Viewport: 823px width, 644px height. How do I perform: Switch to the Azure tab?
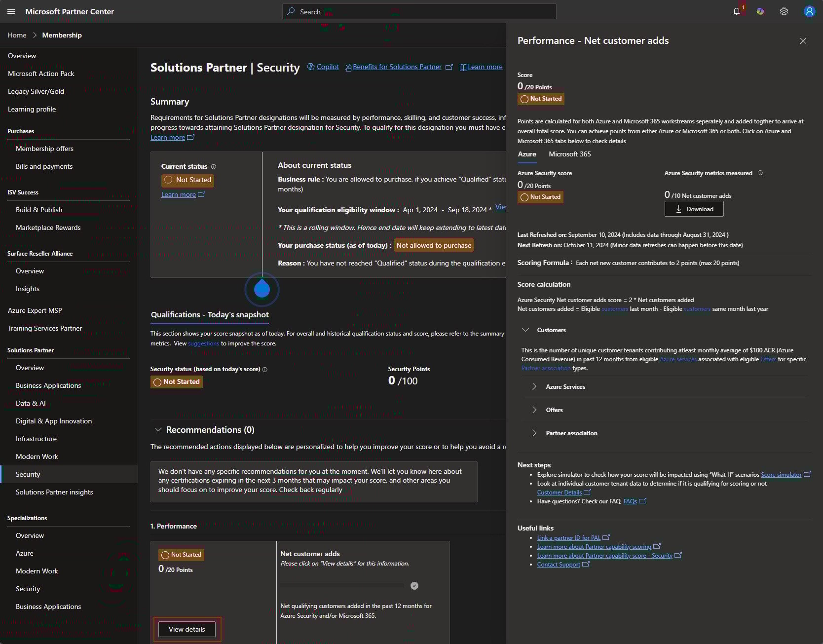pyautogui.click(x=527, y=154)
